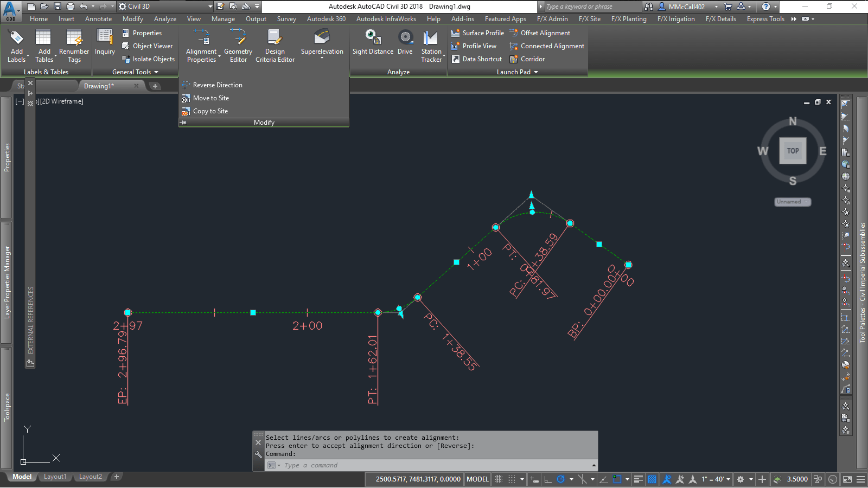The height and width of the screenshot is (488, 868).
Task: Open the Express Tools ribbon tab
Action: 765,19
